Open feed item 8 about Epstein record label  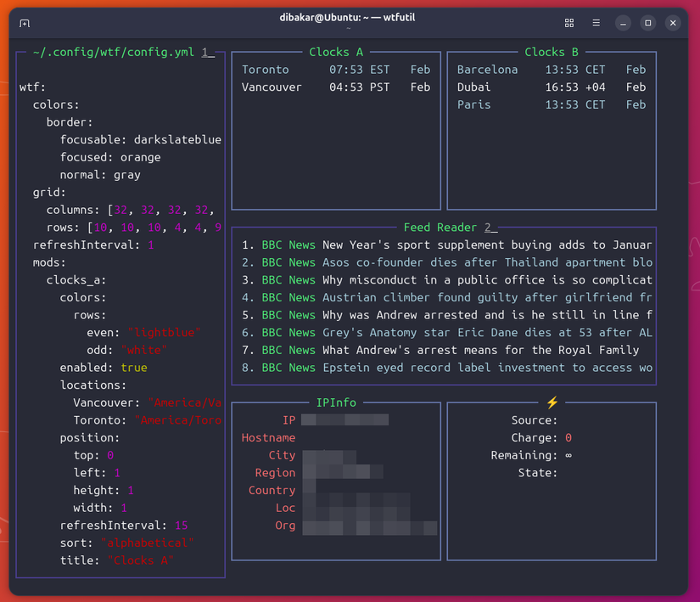click(x=447, y=368)
